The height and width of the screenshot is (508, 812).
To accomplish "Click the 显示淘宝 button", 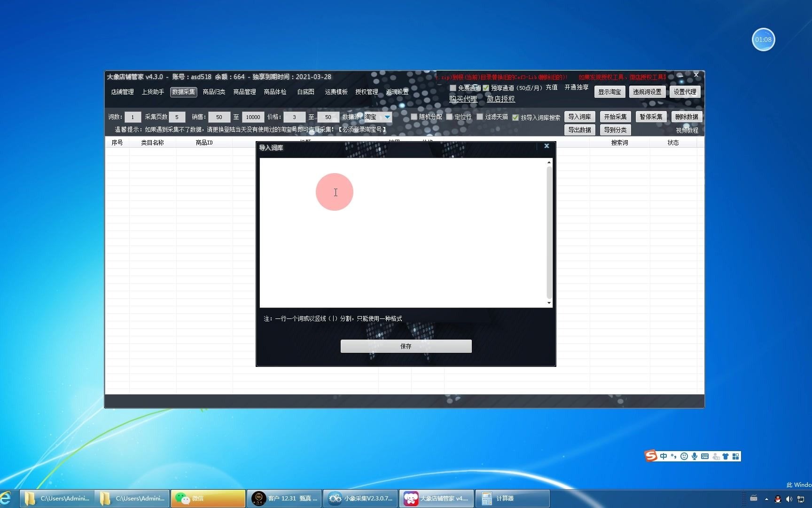I will point(609,92).
